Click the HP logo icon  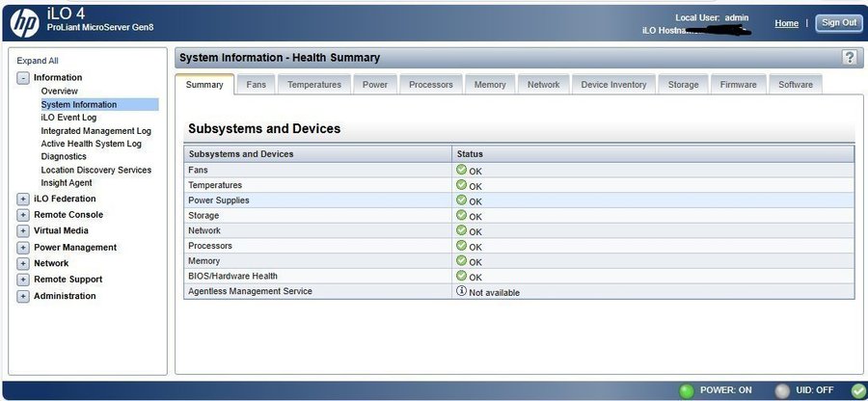point(23,20)
